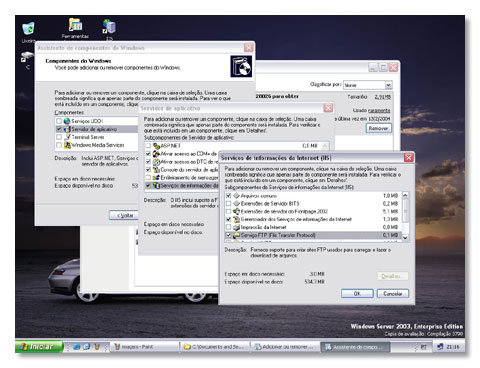Open the Classificar por dropdown

(x=388, y=85)
